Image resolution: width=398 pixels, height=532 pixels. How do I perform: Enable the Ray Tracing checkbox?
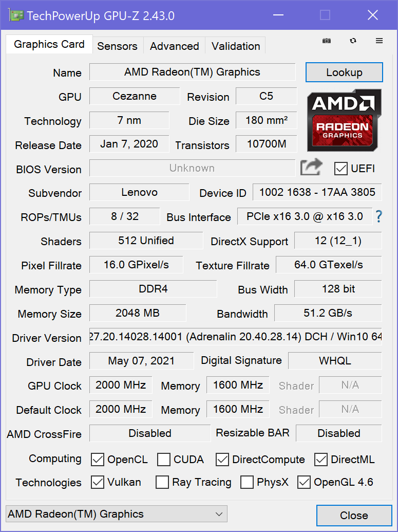[162, 482]
